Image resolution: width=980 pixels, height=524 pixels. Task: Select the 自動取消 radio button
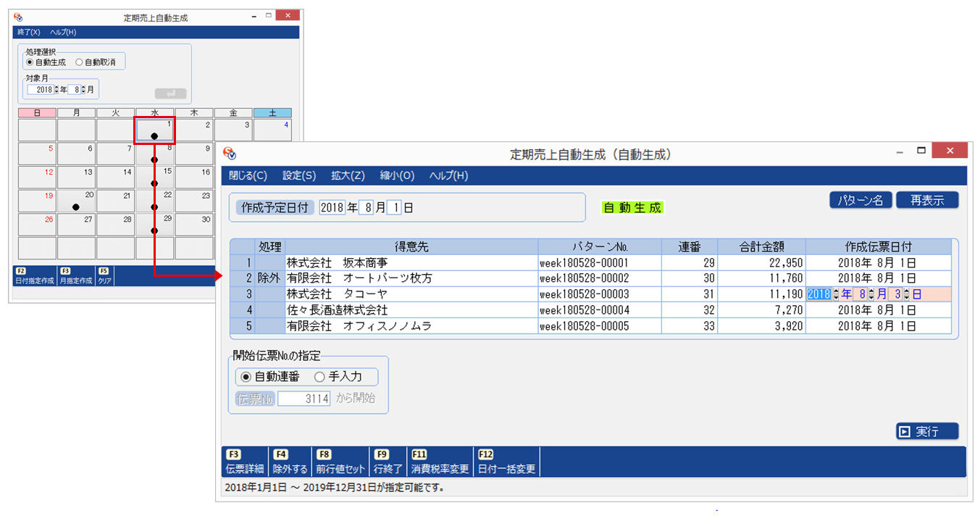coord(79,63)
